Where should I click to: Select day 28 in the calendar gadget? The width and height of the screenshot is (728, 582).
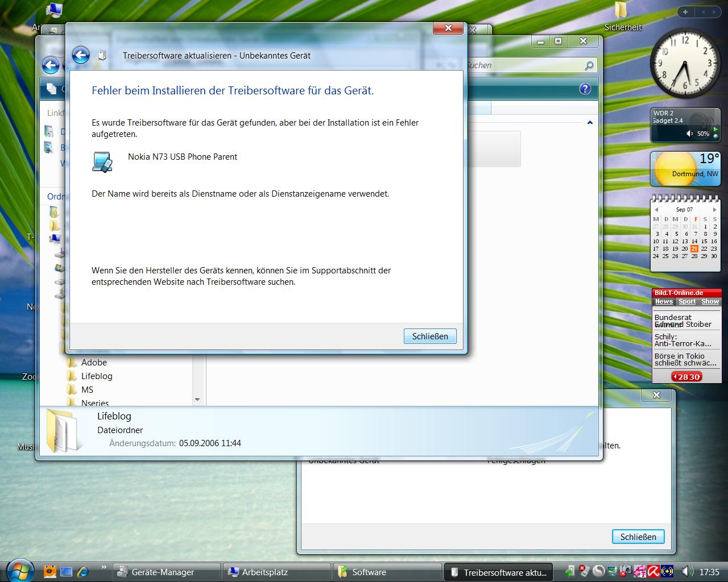(694, 256)
